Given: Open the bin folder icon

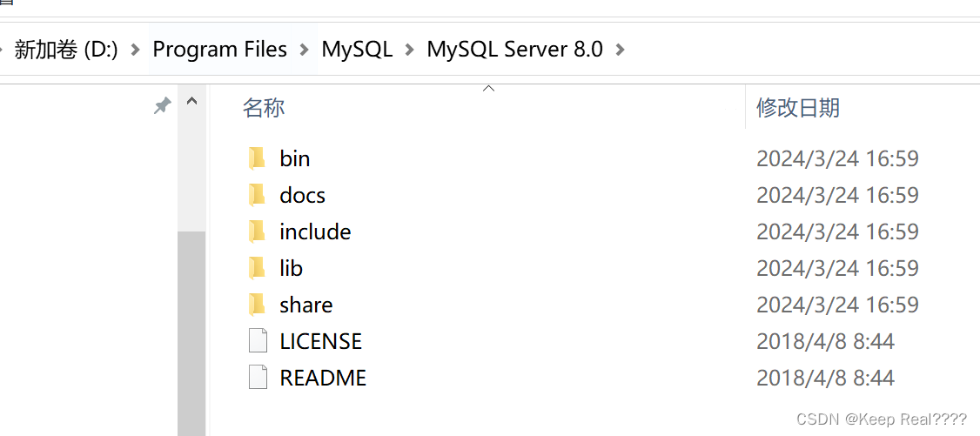Looking at the screenshot, I should [x=257, y=158].
